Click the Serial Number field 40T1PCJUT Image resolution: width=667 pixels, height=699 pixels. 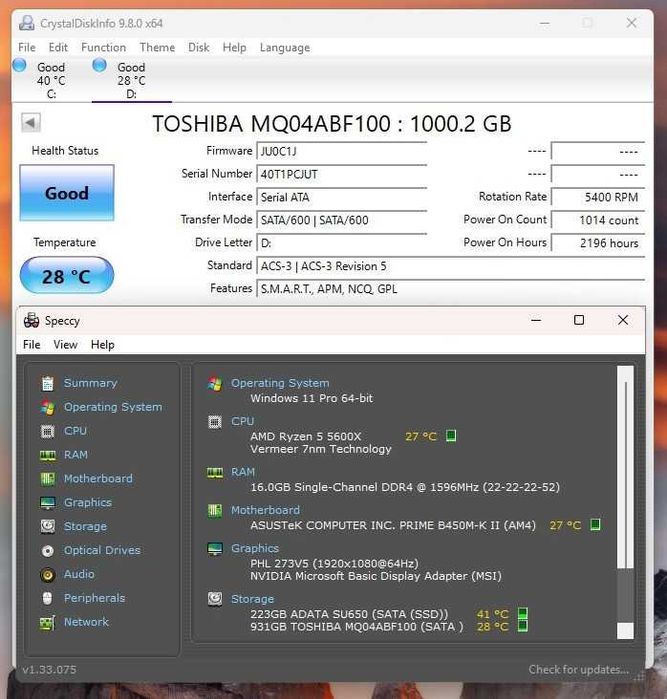pyautogui.click(x=342, y=174)
